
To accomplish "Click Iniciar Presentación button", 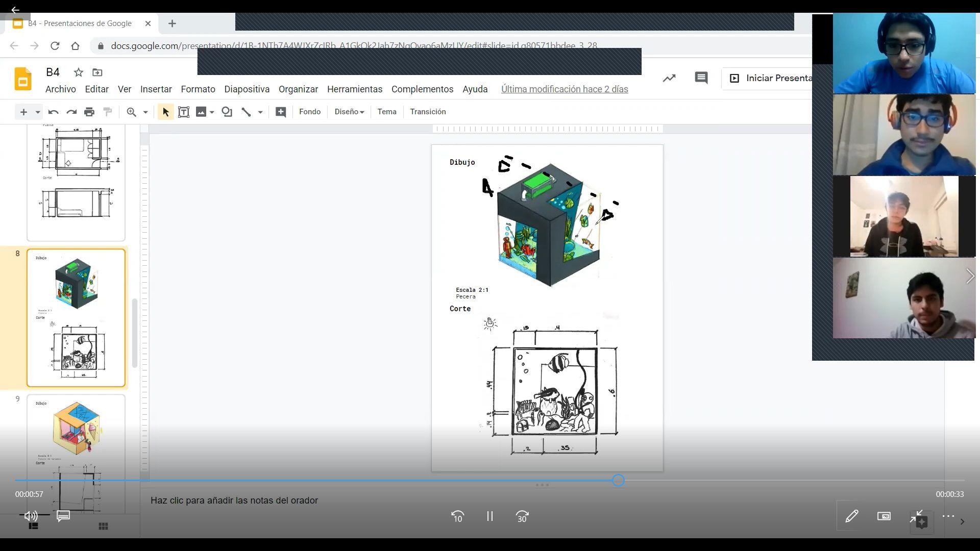I will pos(767,78).
